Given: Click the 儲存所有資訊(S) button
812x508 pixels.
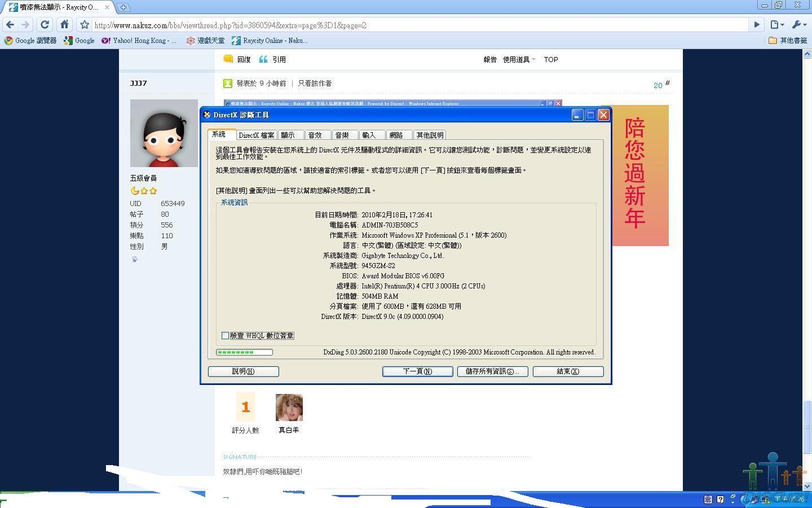Looking at the screenshot, I should click(492, 371).
